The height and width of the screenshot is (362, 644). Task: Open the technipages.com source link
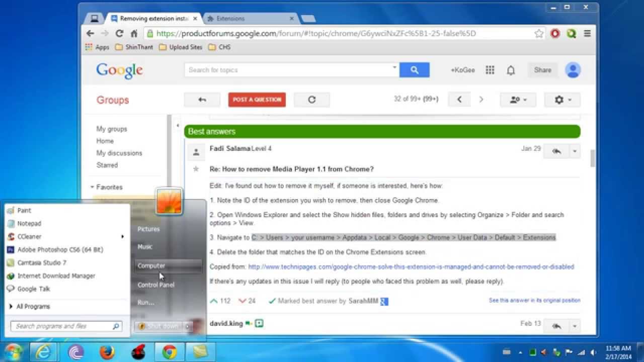coord(411,266)
